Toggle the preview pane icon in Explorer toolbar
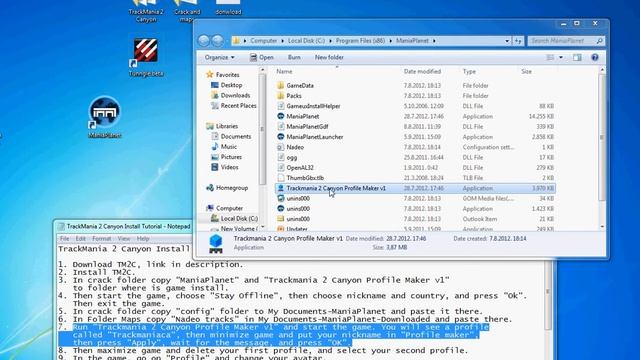The image size is (640, 360). (577, 58)
